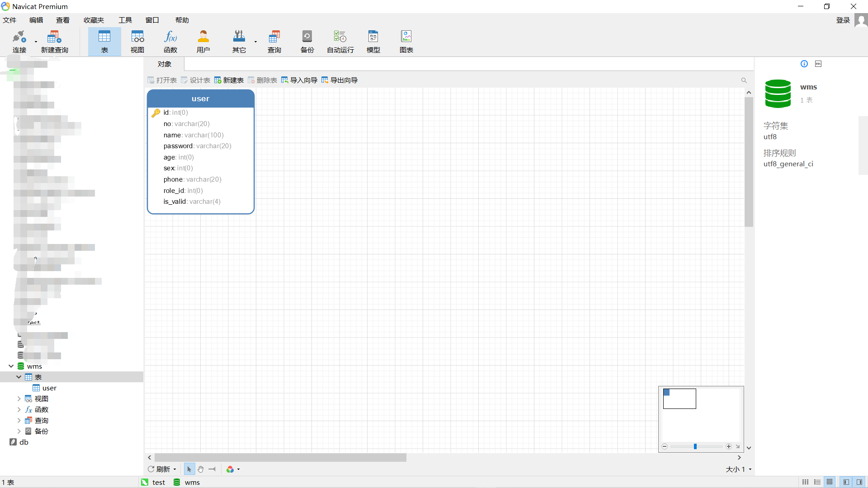Viewport: 868px width, 488px height.
Task: Switch to list view in status bar
Action: click(817, 482)
